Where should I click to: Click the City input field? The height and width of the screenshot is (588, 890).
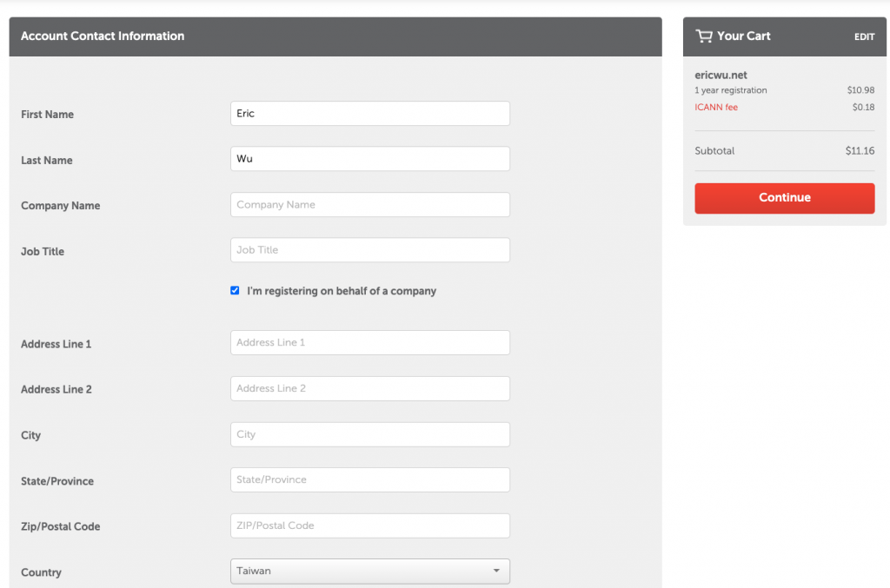[x=370, y=434]
